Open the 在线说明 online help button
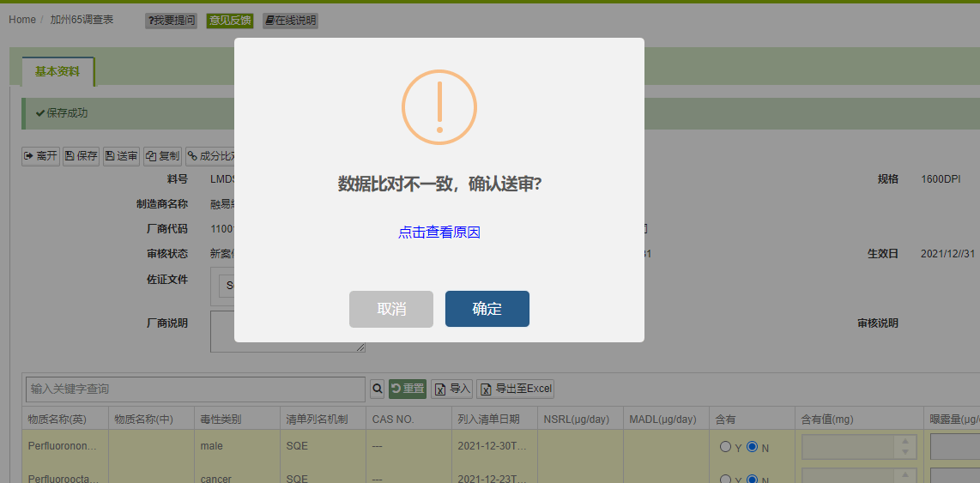Image resolution: width=980 pixels, height=483 pixels. coord(290,21)
